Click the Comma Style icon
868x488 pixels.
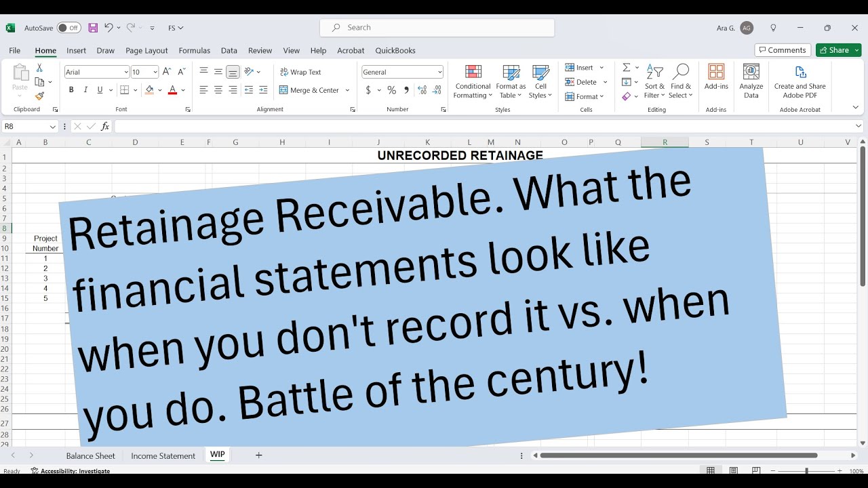coord(406,90)
